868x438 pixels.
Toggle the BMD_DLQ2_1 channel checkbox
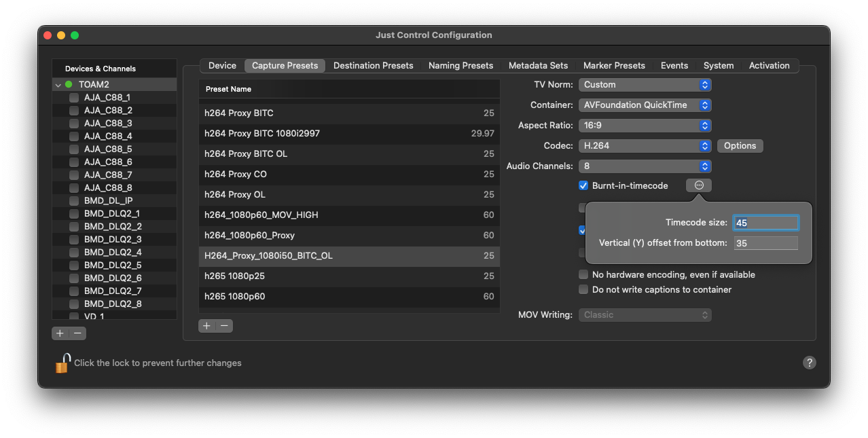(74, 214)
